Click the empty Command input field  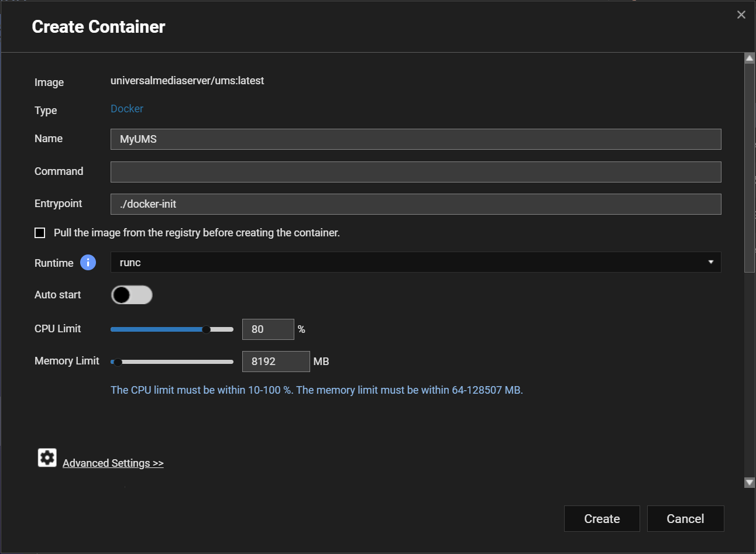pos(415,172)
